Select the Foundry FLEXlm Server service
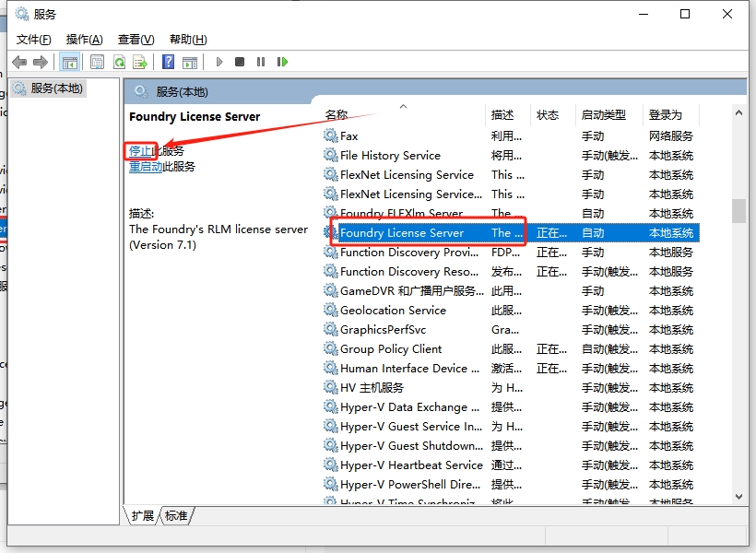This screenshot has width=756, height=553. point(511,213)
